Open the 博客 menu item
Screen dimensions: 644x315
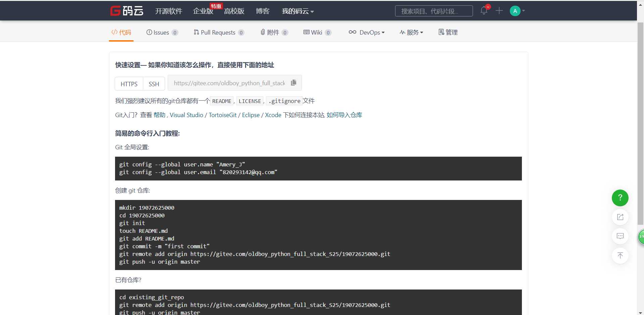pos(263,11)
